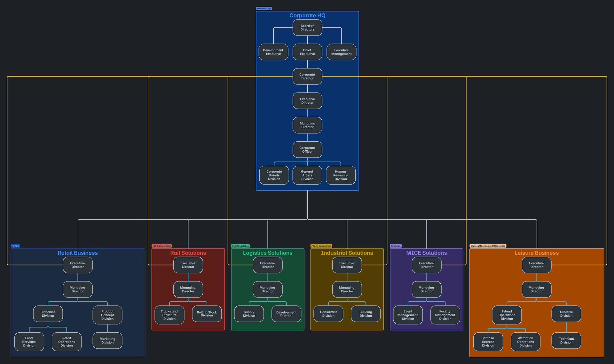Click the Building Division node
The width and height of the screenshot is (614, 364).
coord(366,314)
